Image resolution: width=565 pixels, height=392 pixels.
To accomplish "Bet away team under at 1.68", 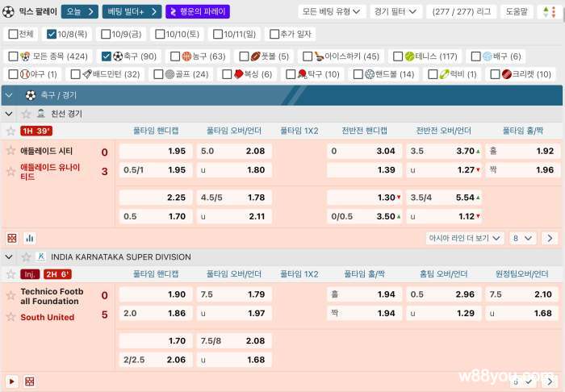I will point(522,313).
